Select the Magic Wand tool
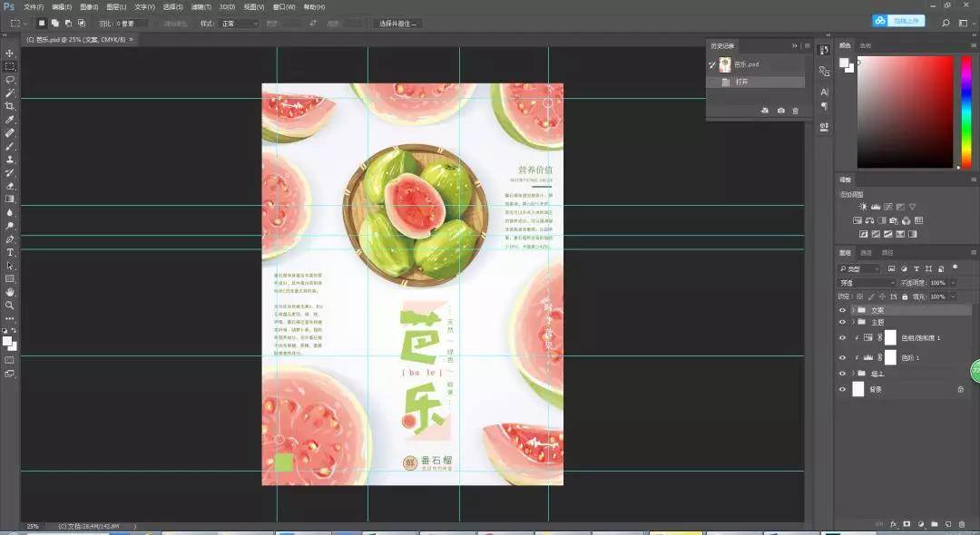This screenshot has height=535, width=980. click(9, 93)
